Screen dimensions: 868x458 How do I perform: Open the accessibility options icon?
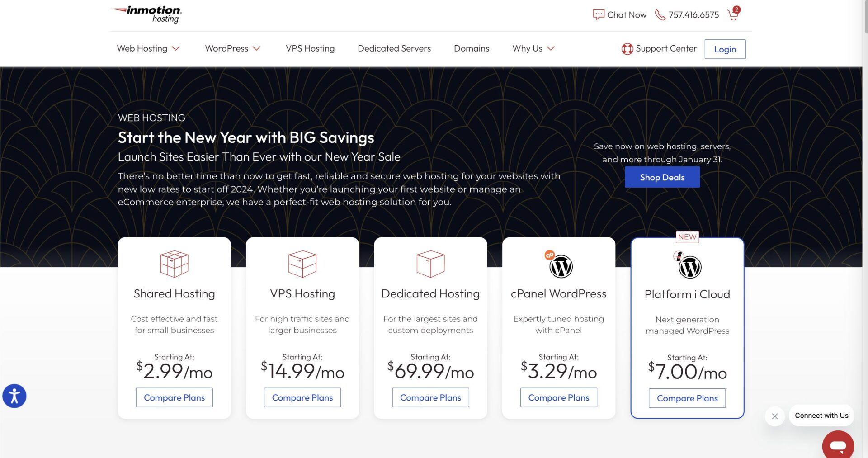click(14, 396)
